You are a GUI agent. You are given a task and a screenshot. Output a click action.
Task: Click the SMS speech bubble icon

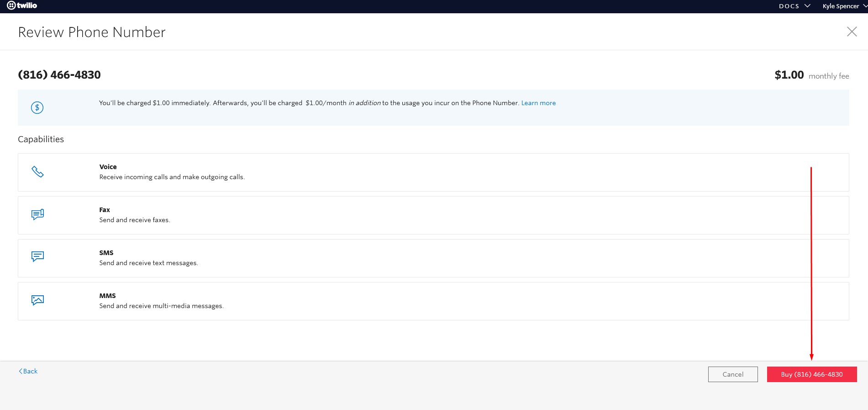(x=37, y=256)
